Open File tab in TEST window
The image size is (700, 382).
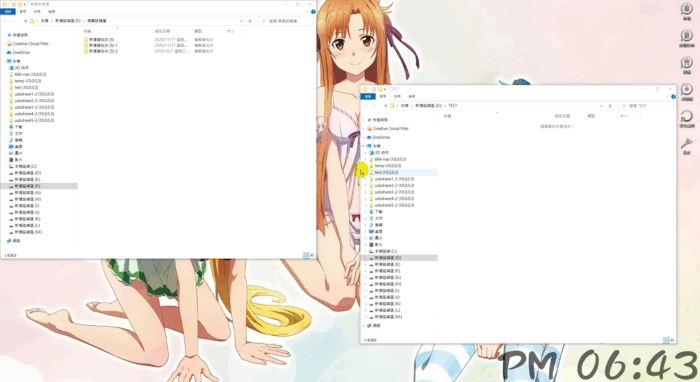[368, 96]
